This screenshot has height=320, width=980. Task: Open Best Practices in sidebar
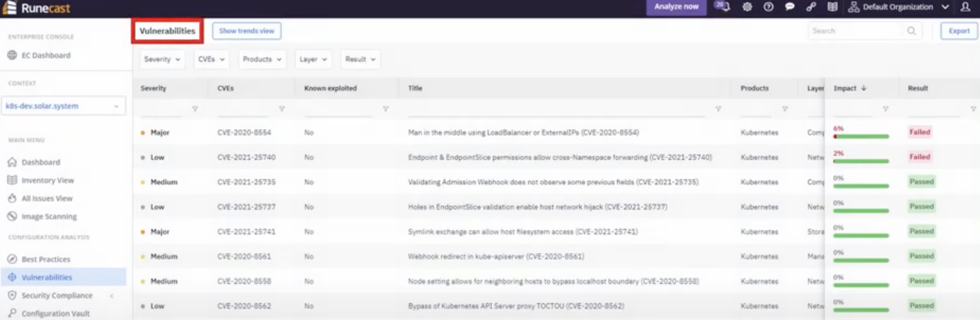point(46,259)
